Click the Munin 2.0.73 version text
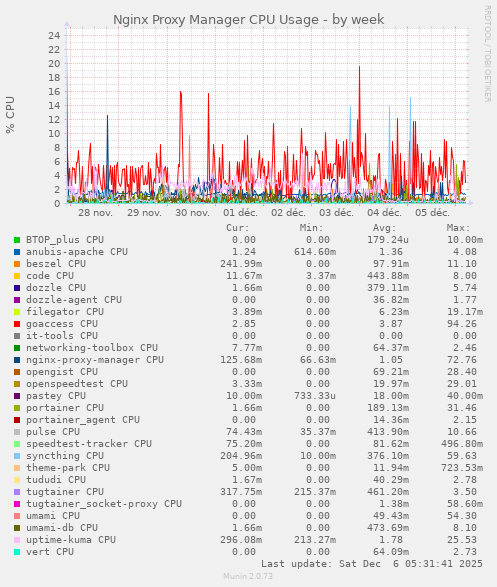 pyautogui.click(x=248, y=576)
